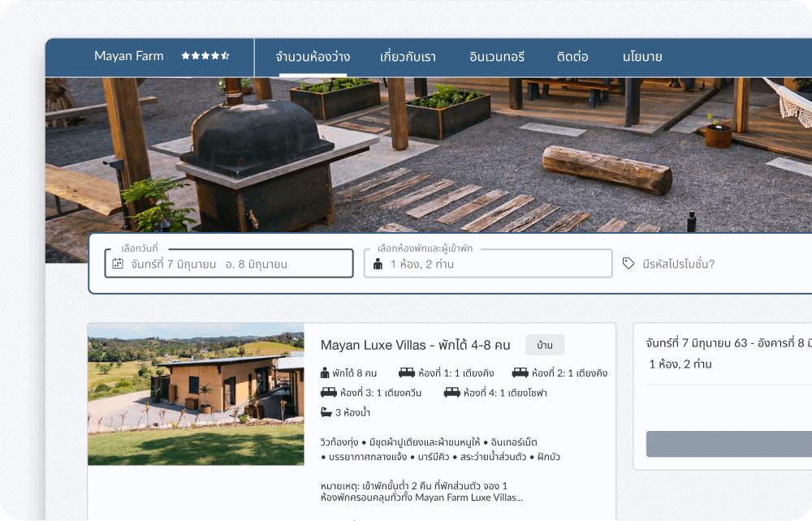Click the bed icon for ห้องที่ 3

tap(328, 392)
